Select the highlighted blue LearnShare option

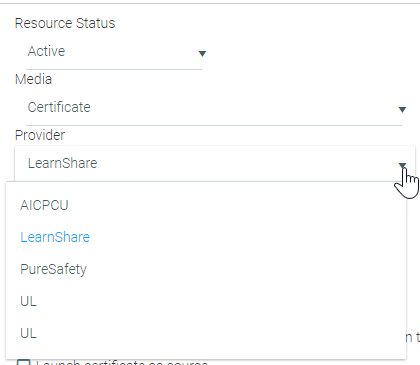click(55, 237)
